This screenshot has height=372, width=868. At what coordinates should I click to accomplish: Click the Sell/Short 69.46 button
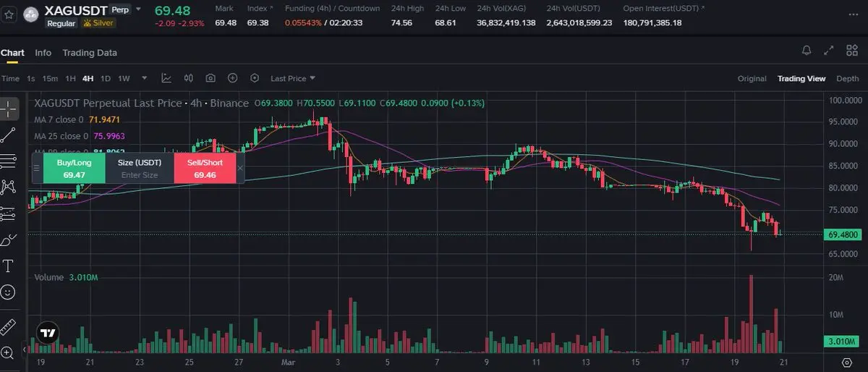[x=205, y=168]
